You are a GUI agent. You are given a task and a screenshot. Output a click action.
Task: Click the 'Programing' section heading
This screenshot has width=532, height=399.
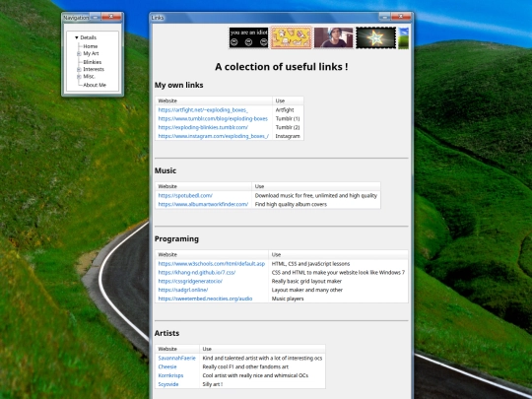(x=176, y=238)
